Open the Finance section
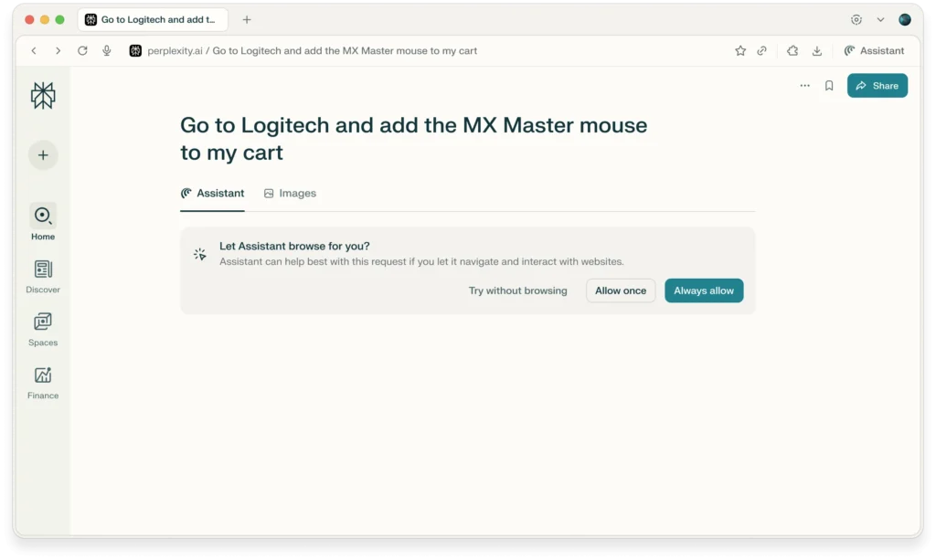Image resolution: width=936 pixels, height=560 pixels. 42,382
